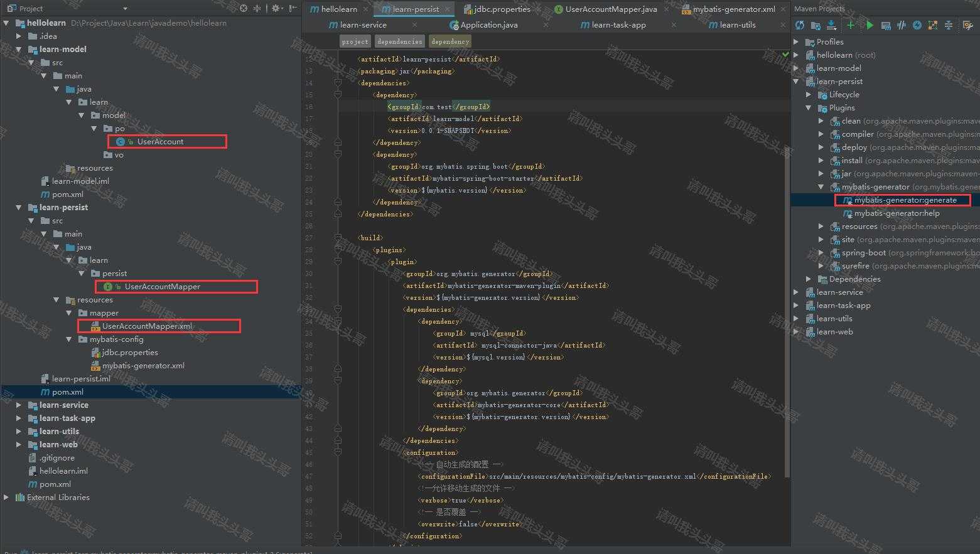The image size is (980, 554).
Task: Collapse the learn-persist module in Project tree
Action: (19, 207)
